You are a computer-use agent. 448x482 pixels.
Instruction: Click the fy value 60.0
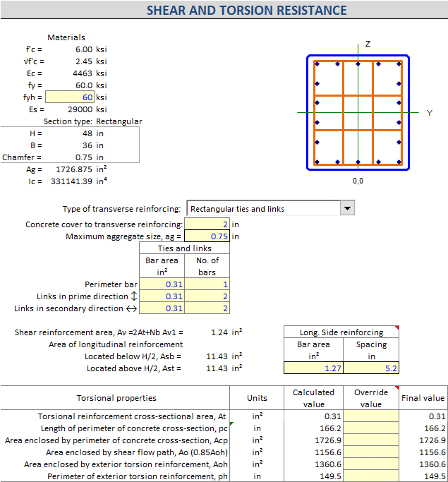pos(84,85)
